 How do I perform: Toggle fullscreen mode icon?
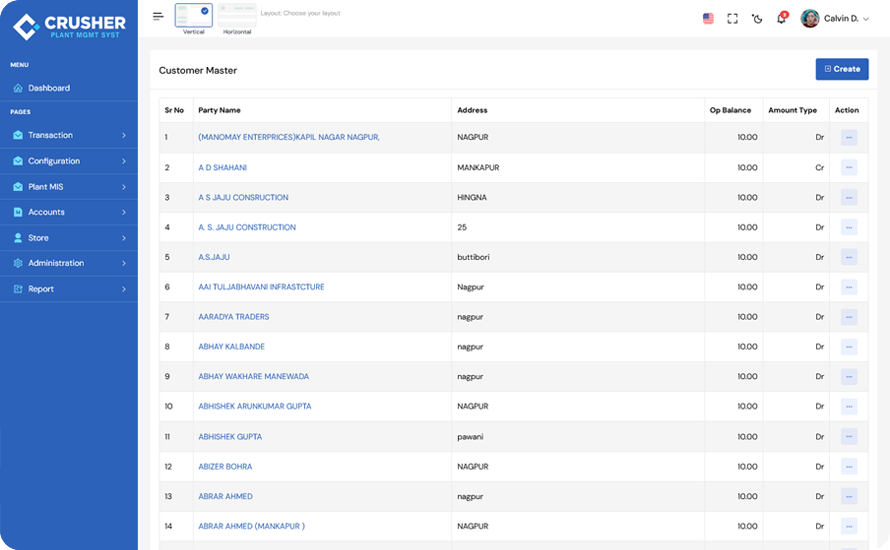(733, 19)
